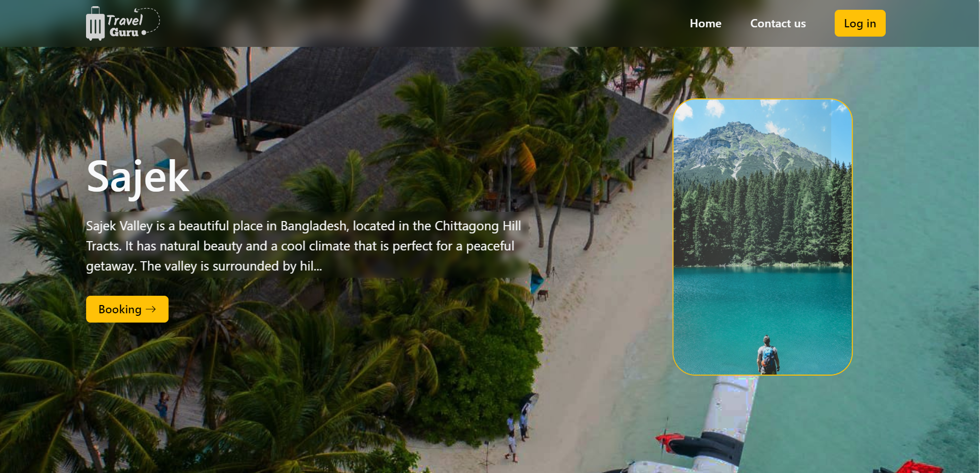The width and height of the screenshot is (980, 473).
Task: Click the Sajek Valley description paragraph
Action: click(x=304, y=246)
